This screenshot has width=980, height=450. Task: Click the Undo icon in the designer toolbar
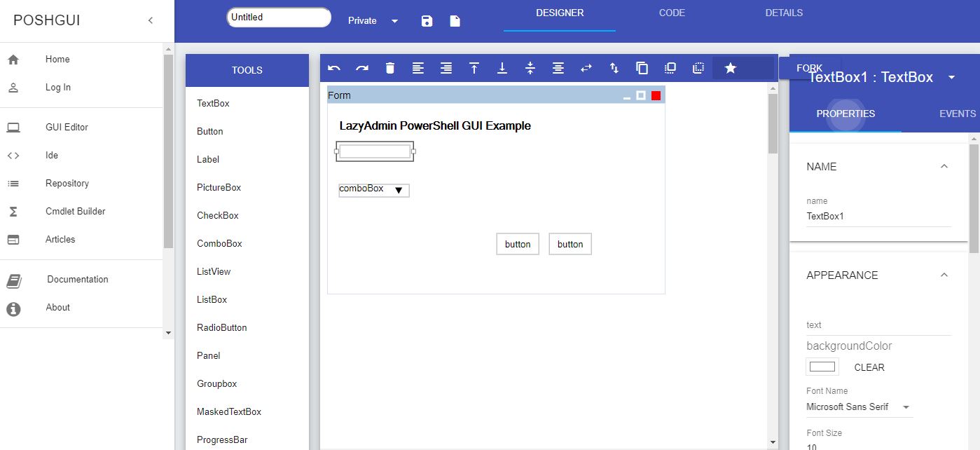334,67
